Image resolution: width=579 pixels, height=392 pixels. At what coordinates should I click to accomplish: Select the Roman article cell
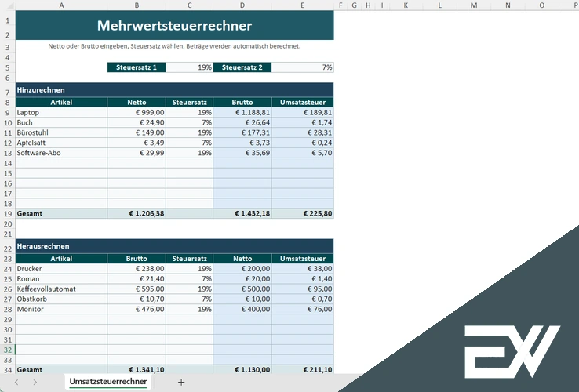(x=61, y=279)
